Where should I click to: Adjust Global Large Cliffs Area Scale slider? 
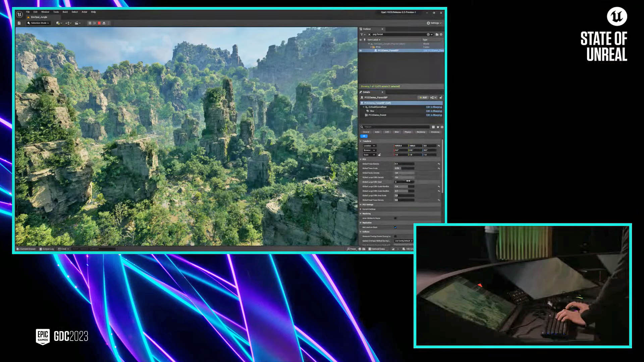pyautogui.click(x=404, y=195)
